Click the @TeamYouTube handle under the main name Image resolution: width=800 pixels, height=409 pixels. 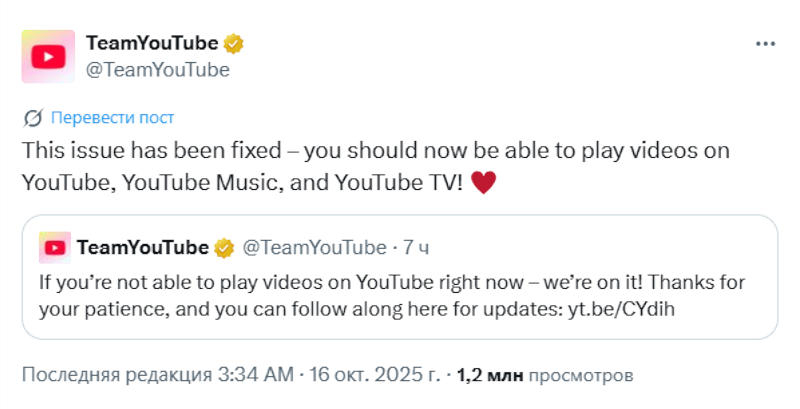click(x=158, y=69)
